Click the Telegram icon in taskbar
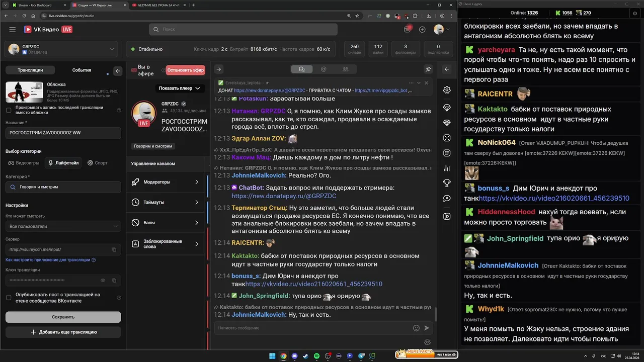The width and height of the screenshot is (644, 362). point(361,356)
